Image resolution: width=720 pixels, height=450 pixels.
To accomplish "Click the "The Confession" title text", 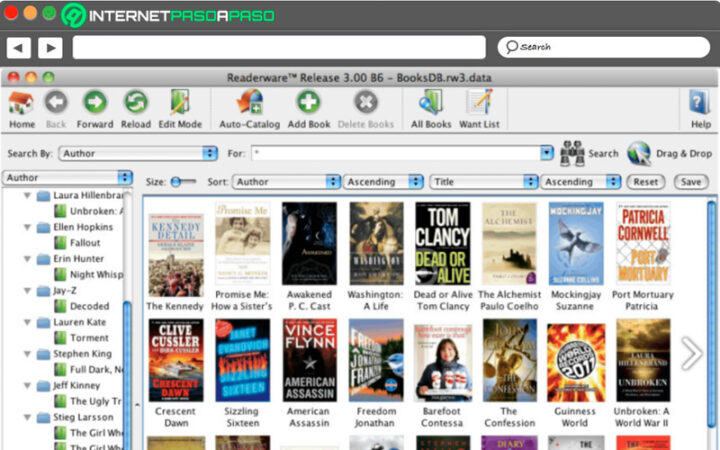I will (509, 417).
